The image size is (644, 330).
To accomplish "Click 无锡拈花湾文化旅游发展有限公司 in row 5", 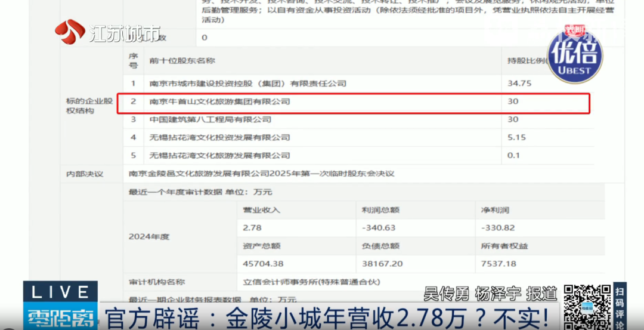I will 219,156.
